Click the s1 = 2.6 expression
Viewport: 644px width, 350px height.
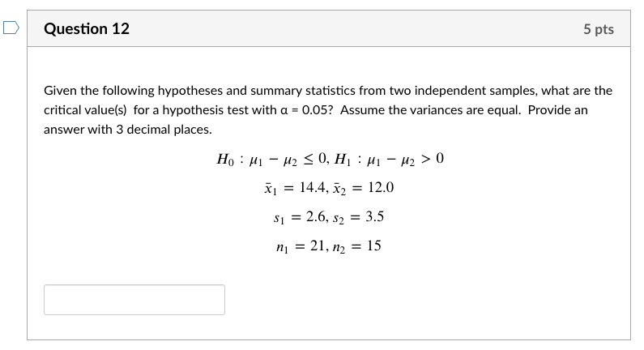pos(301,217)
